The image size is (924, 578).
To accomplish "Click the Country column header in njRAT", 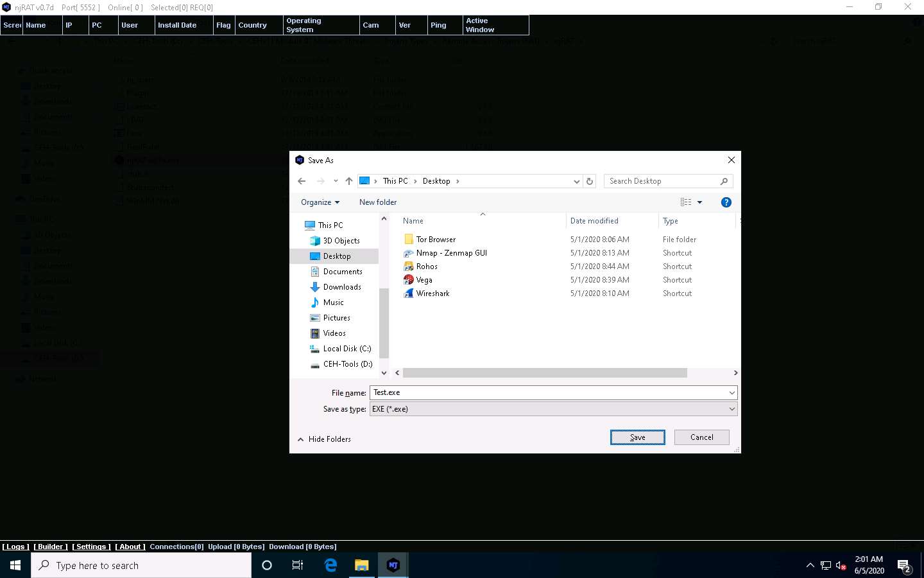I will pyautogui.click(x=259, y=25).
